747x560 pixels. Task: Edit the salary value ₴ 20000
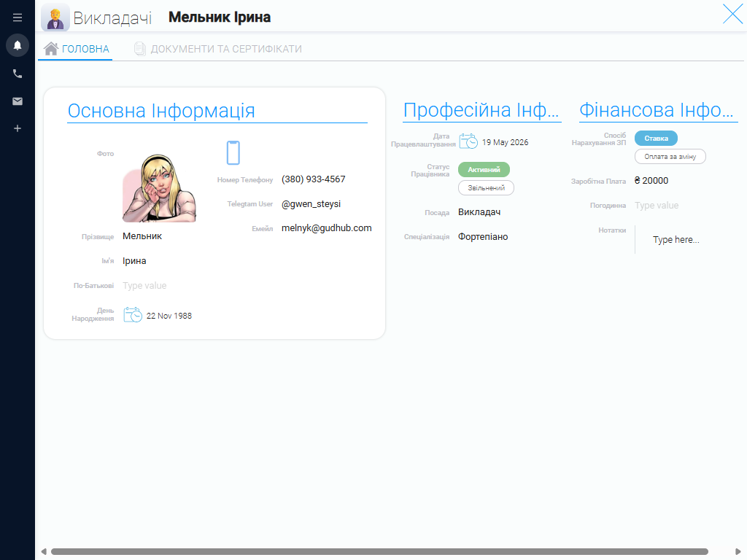coord(651,181)
